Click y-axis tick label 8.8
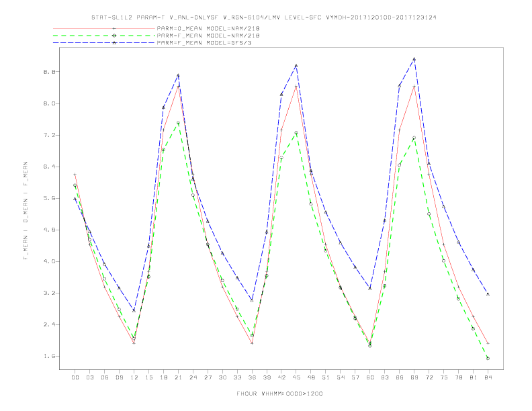The height and width of the screenshot is (411, 532). click(x=49, y=72)
